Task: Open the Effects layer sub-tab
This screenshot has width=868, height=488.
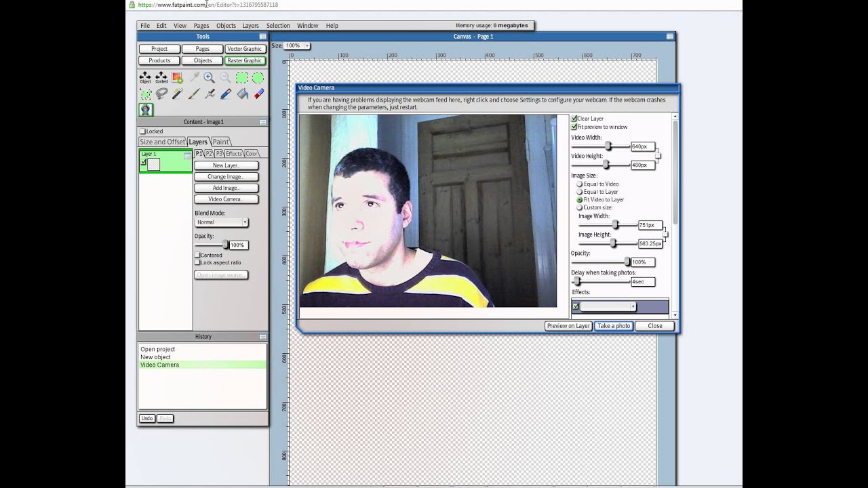Action: pyautogui.click(x=234, y=154)
